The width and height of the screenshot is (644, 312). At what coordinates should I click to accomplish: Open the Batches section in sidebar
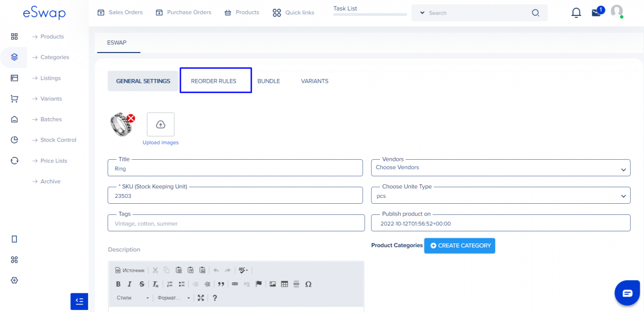click(51, 119)
